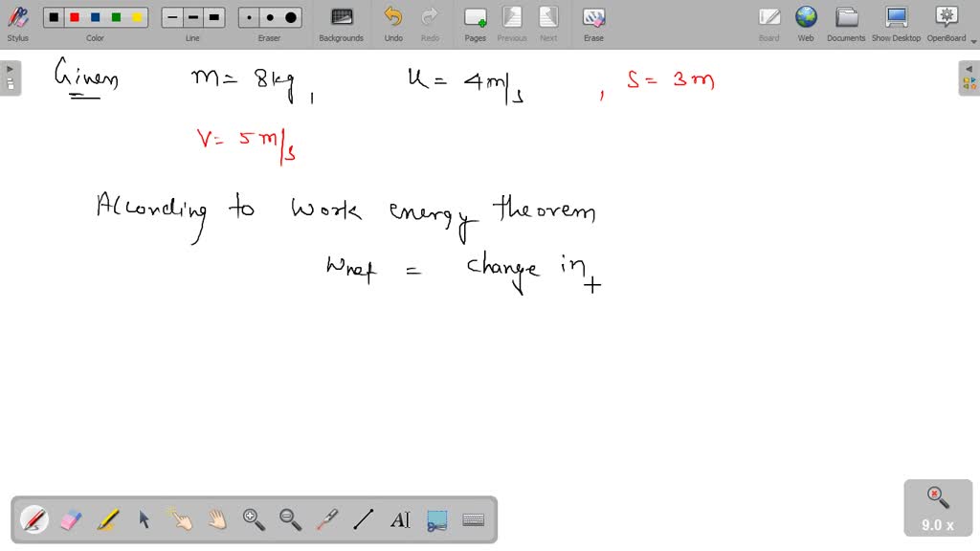This screenshot has width=980, height=551.
Task: Show the virtual keyboard
Action: pos(472,519)
